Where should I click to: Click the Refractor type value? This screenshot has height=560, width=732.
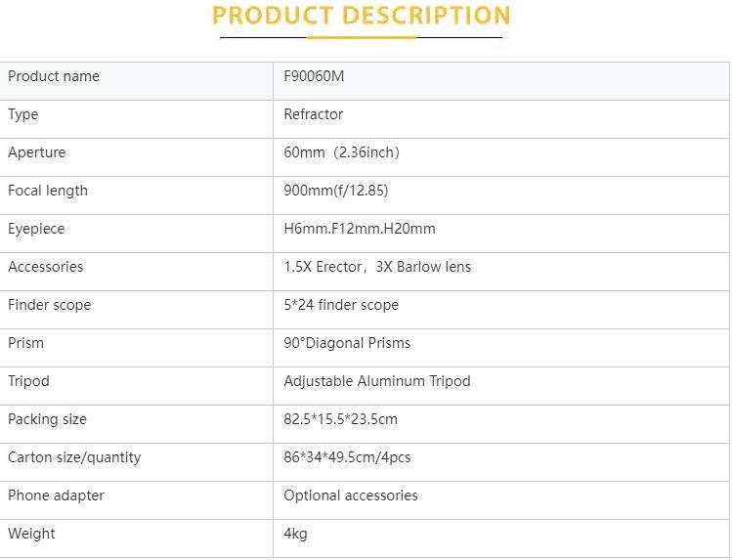314,114
